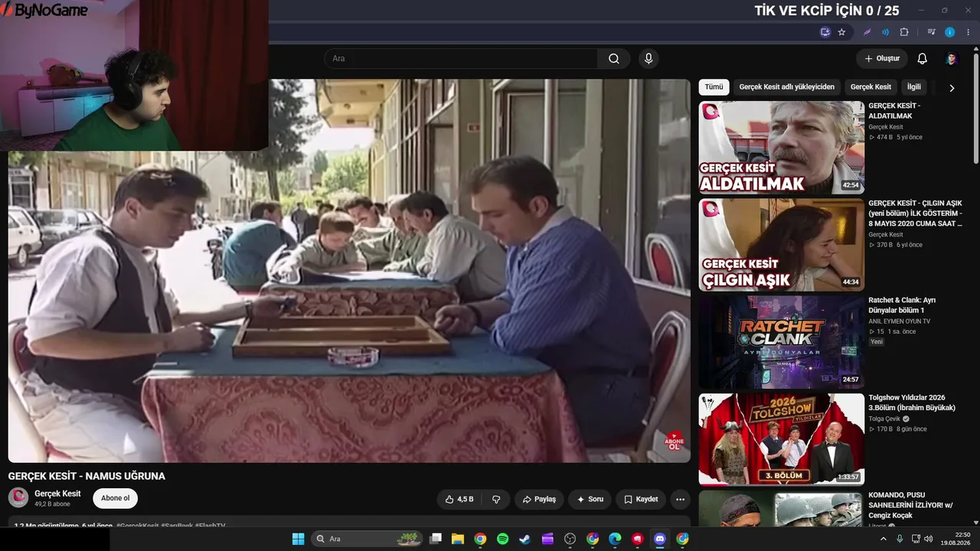Open the blue sound-wave extension
The width and height of the screenshot is (980, 551).
coord(885,32)
